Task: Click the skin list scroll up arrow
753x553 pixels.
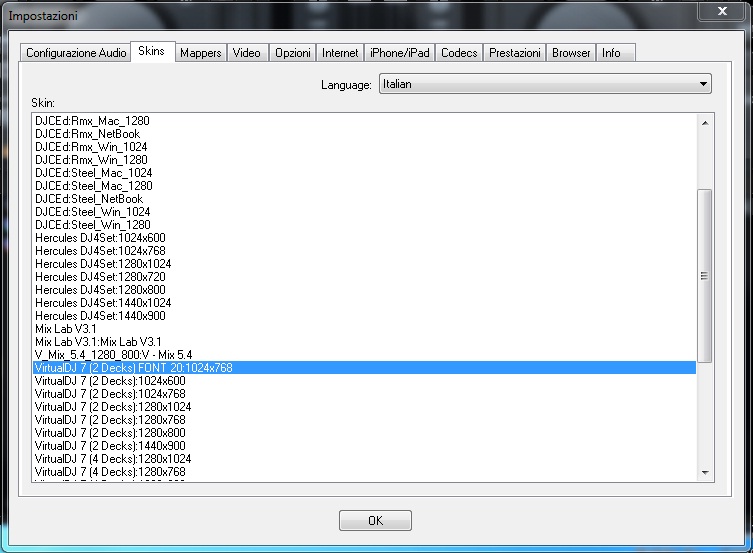Action: coord(704,123)
